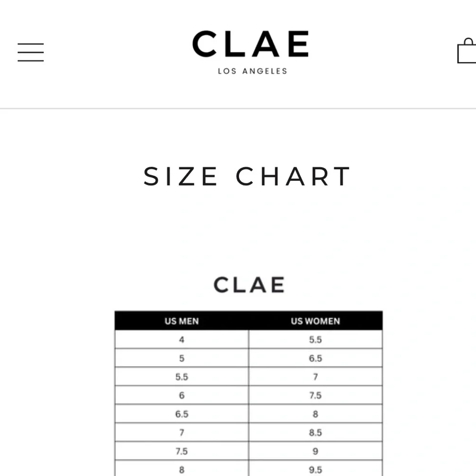Click men's size 6.5 table cell

pyautogui.click(x=181, y=414)
